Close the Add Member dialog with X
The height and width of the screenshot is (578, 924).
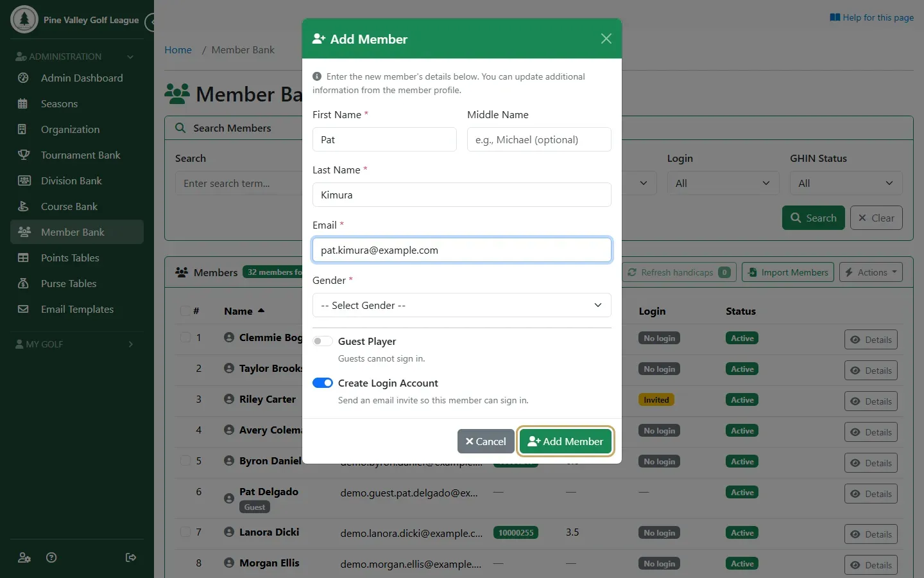pyautogui.click(x=606, y=39)
